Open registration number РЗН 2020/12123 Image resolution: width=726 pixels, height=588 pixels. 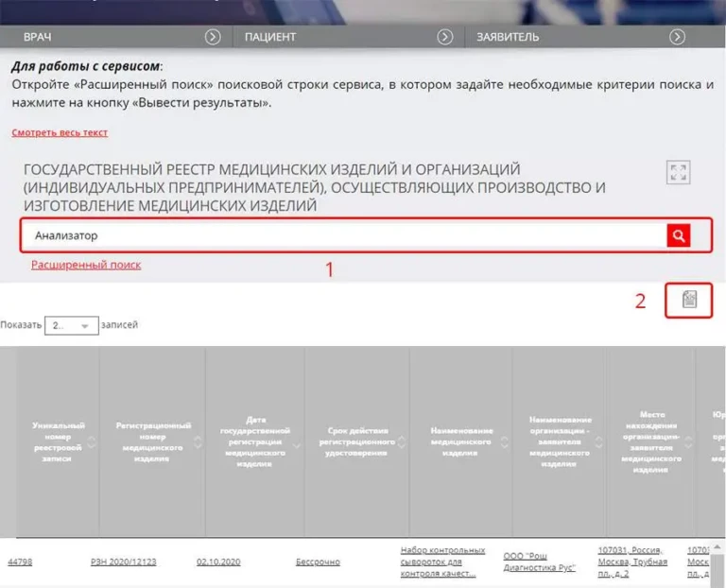tap(124, 562)
